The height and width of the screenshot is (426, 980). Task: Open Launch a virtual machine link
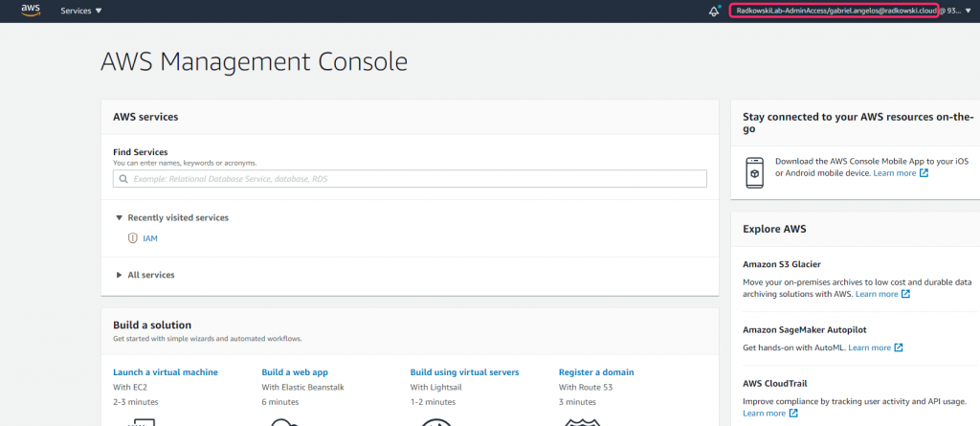coord(166,372)
